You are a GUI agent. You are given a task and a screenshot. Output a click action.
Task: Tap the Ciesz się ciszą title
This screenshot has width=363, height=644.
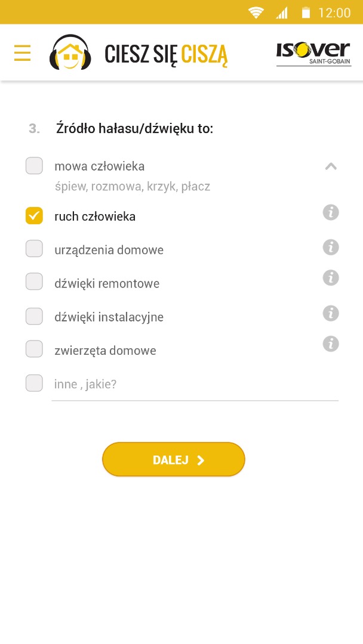pyautogui.click(x=166, y=54)
